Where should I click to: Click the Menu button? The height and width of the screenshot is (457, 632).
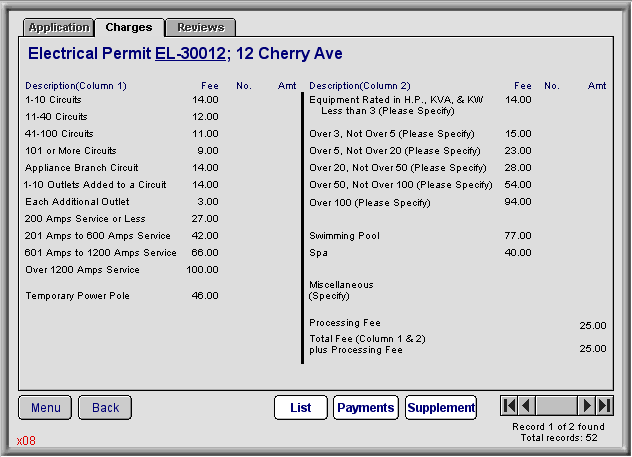[x=45, y=408]
